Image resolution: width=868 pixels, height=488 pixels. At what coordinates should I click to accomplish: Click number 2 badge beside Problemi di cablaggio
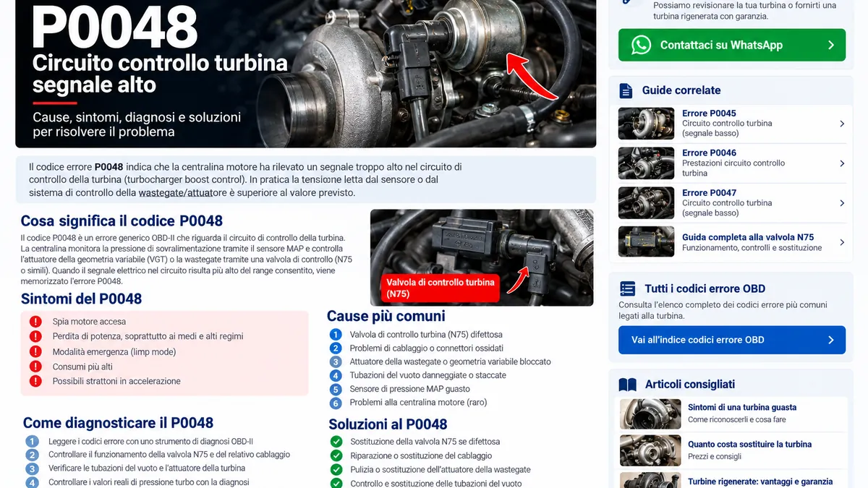(x=336, y=348)
